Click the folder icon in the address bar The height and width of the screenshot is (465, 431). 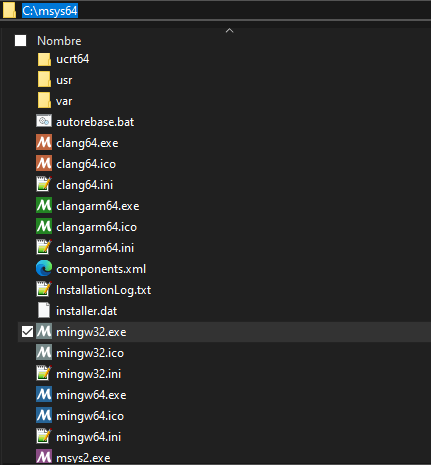(x=9, y=10)
